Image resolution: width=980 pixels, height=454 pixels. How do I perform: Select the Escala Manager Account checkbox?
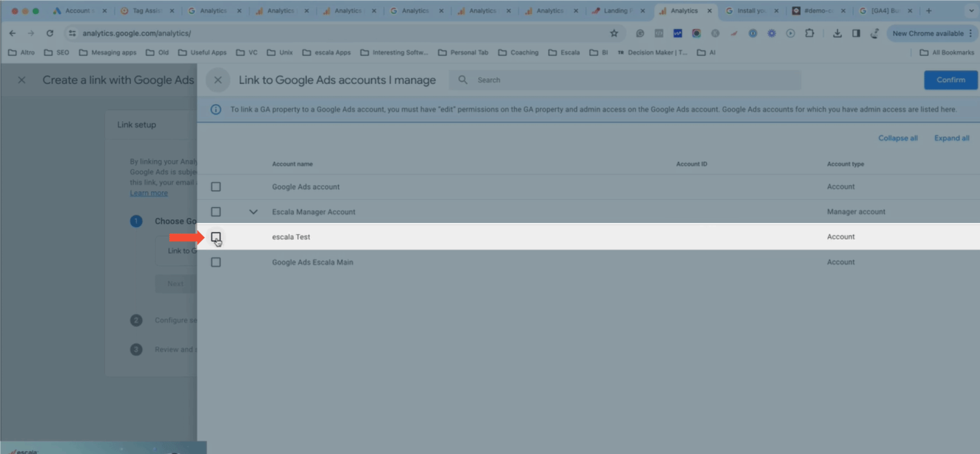point(216,212)
